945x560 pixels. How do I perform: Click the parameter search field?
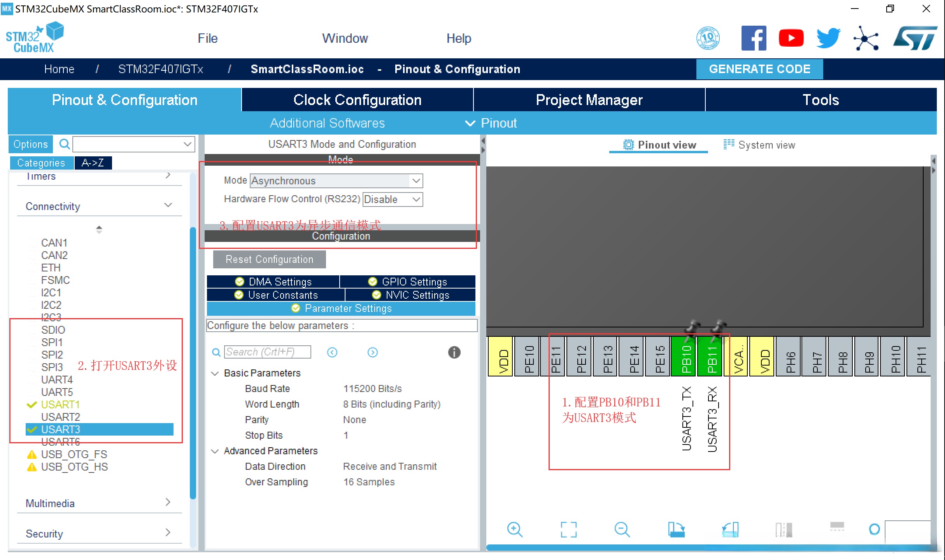pyautogui.click(x=268, y=352)
